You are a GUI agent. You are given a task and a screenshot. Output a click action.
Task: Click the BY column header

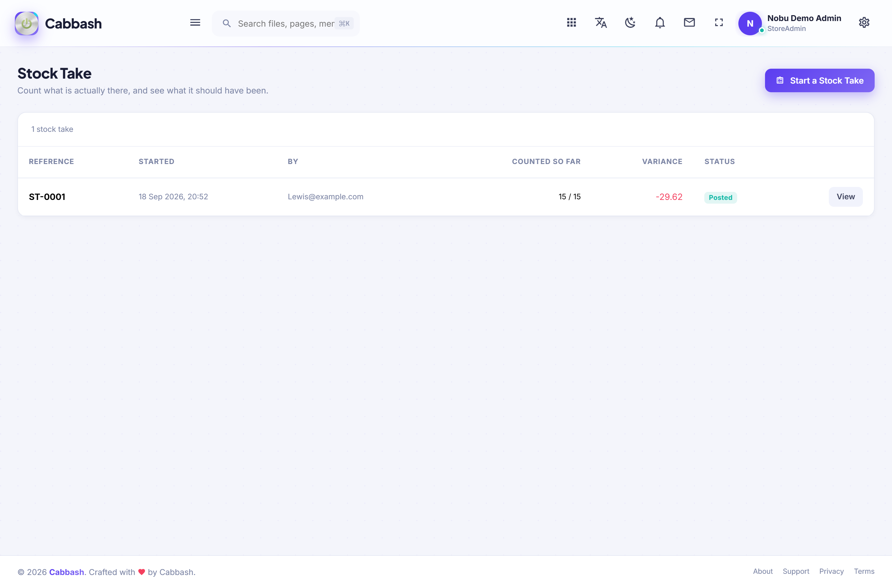tap(293, 162)
